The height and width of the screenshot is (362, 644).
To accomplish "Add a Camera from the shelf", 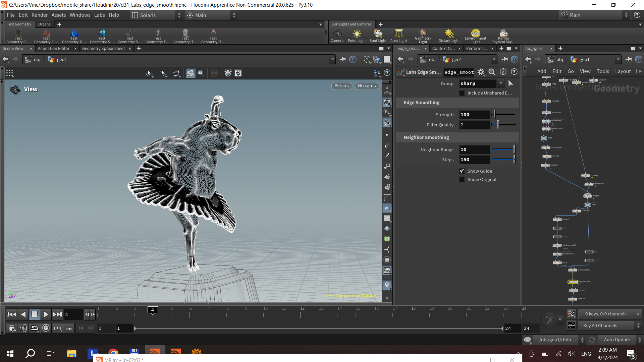I will [337, 36].
